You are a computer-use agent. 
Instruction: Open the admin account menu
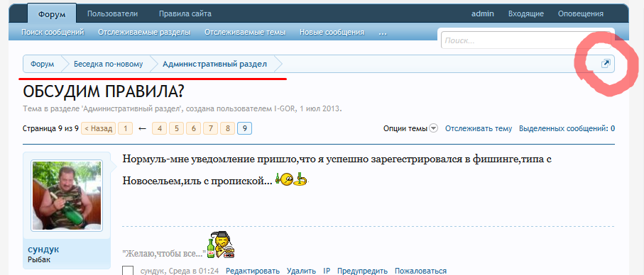pyautogui.click(x=482, y=13)
